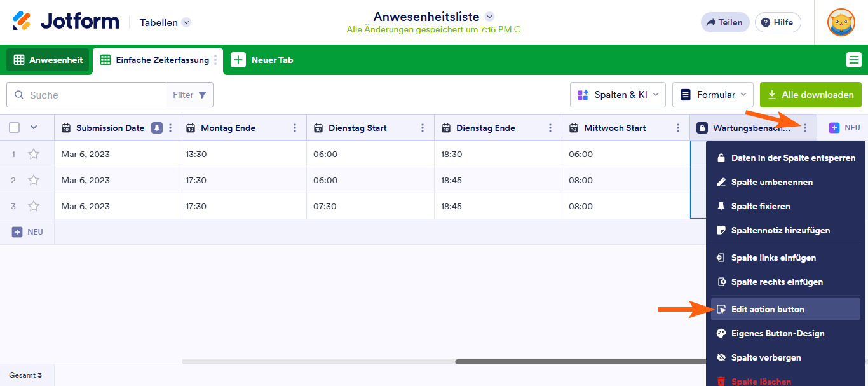Open Einfache Zeiterfassung tab options dots
Screen dimensions: 868x386
coord(215,60)
